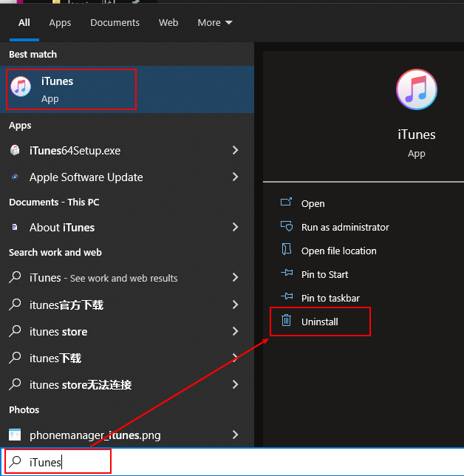
Task: Open the More filter dropdown
Action: (x=215, y=22)
